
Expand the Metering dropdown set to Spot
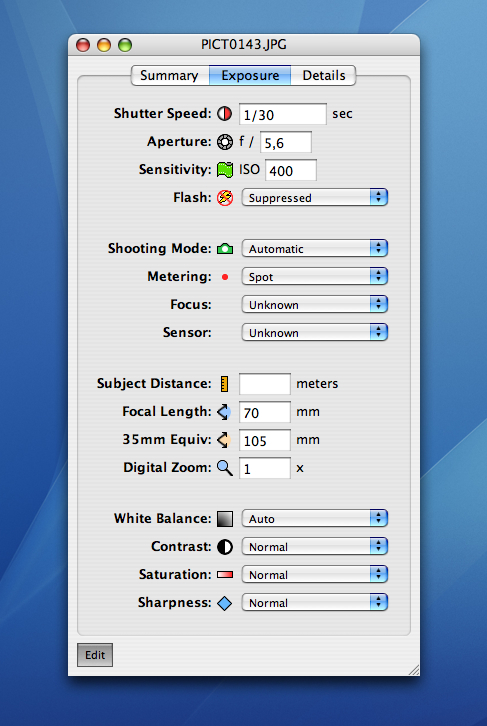pos(315,277)
